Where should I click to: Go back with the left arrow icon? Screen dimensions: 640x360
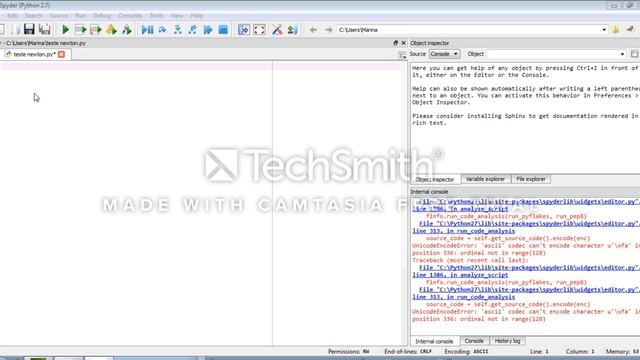point(313,30)
